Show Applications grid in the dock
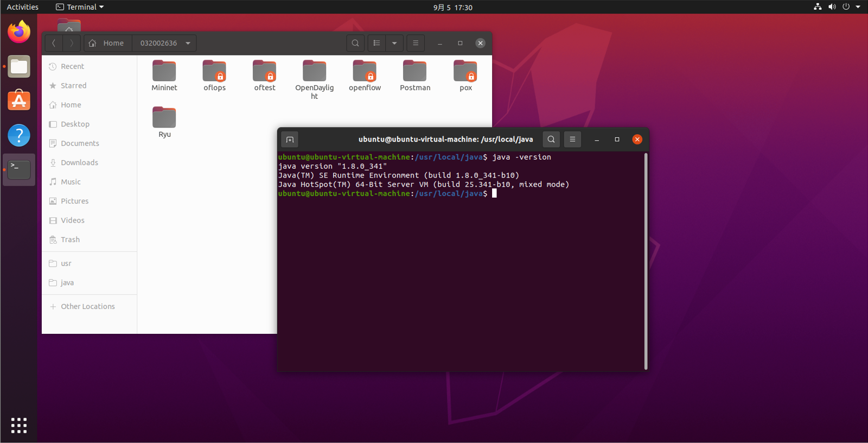 19,425
